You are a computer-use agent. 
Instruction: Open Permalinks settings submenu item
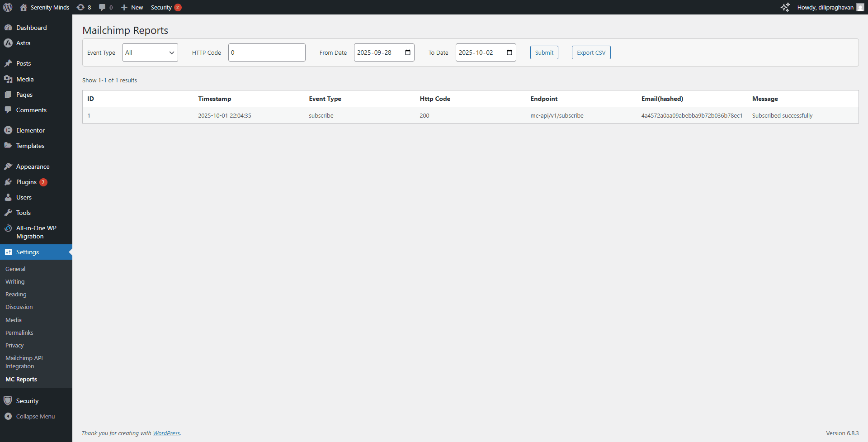(19, 333)
